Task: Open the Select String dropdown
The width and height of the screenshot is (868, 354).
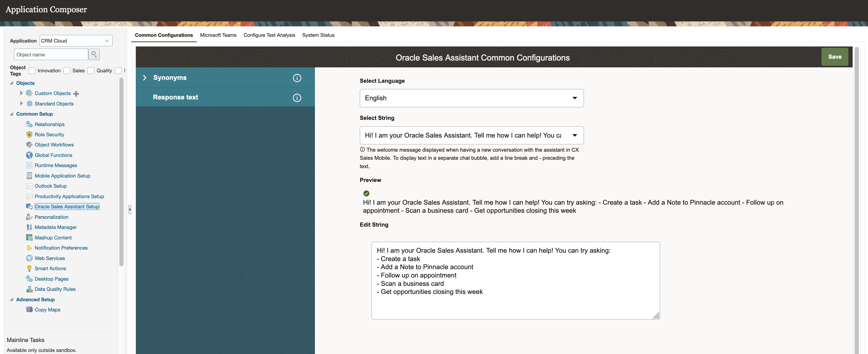Action: click(x=471, y=135)
